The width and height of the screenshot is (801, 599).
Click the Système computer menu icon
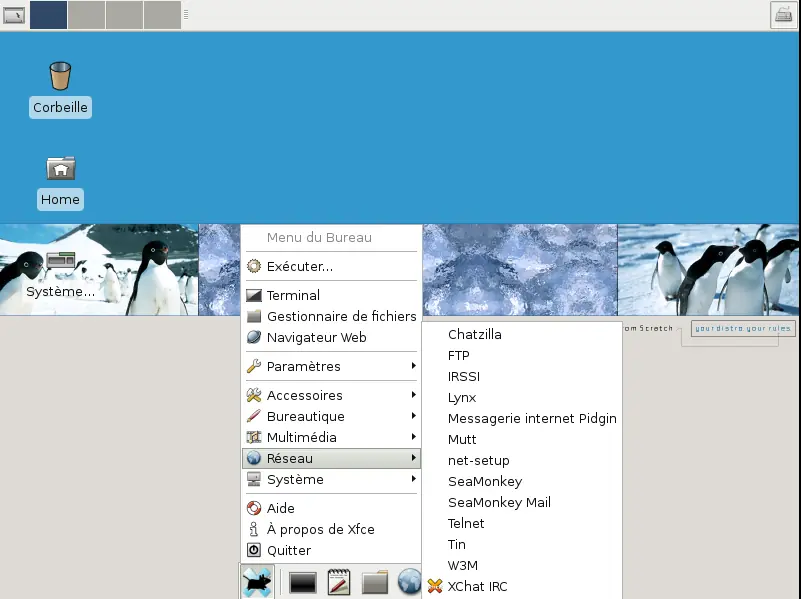[x=254, y=479]
